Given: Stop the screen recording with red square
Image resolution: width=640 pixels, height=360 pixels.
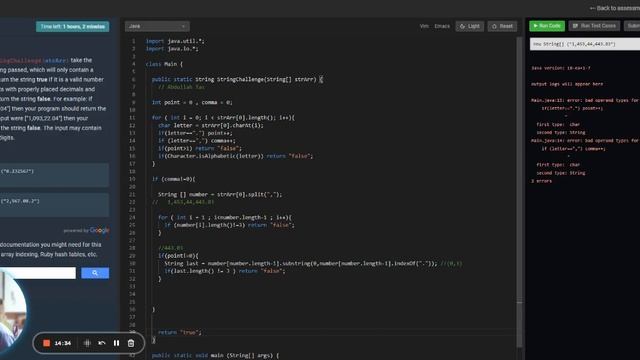Looking at the screenshot, I should click(x=47, y=343).
